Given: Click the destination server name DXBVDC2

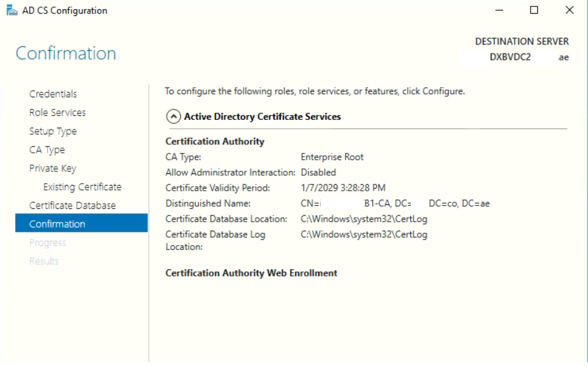Looking at the screenshot, I should click(x=510, y=57).
